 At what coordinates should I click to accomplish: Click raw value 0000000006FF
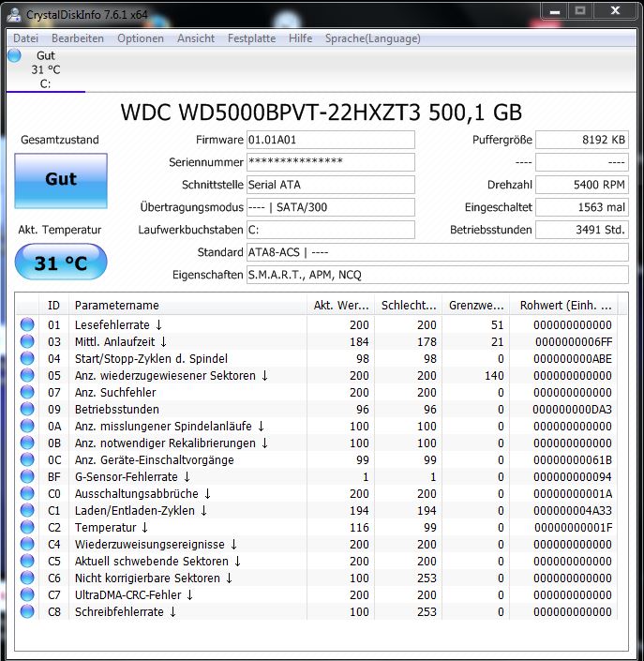[574, 342]
